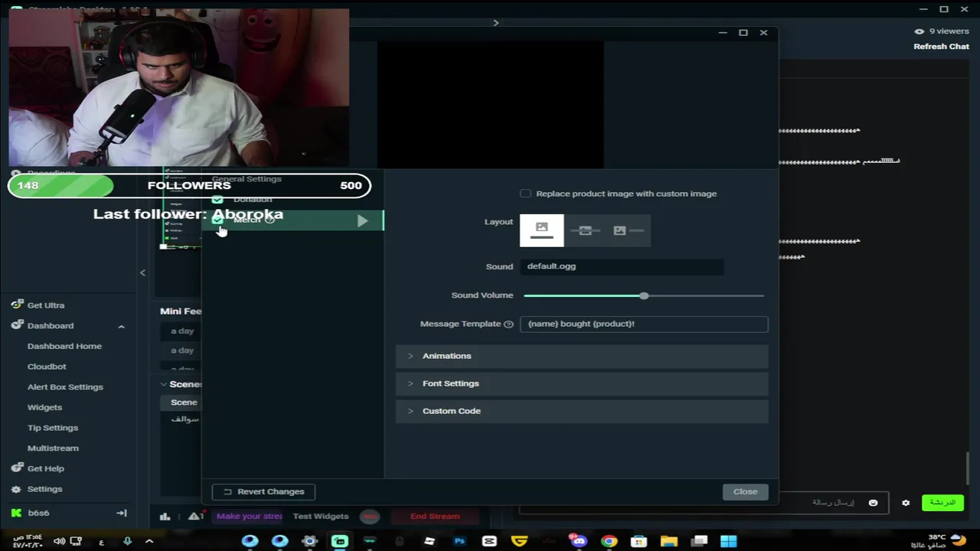Expand the Custom Code section
The image size is (980, 551).
[582, 411]
